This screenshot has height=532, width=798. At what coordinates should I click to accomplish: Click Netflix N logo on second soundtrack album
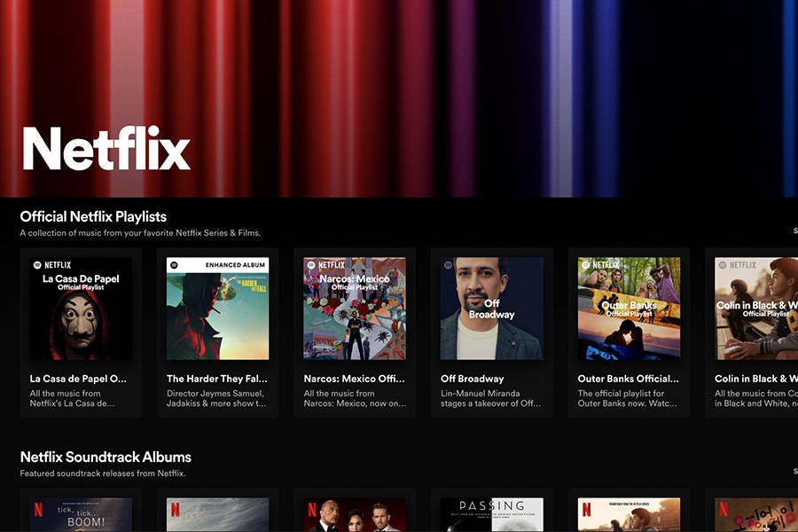(x=176, y=510)
